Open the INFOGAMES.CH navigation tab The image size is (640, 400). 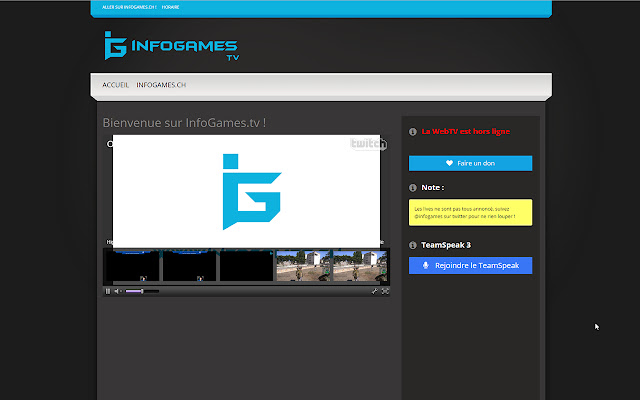click(161, 85)
